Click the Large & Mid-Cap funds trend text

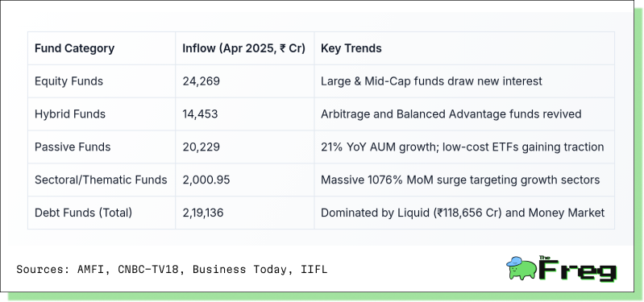431,81
